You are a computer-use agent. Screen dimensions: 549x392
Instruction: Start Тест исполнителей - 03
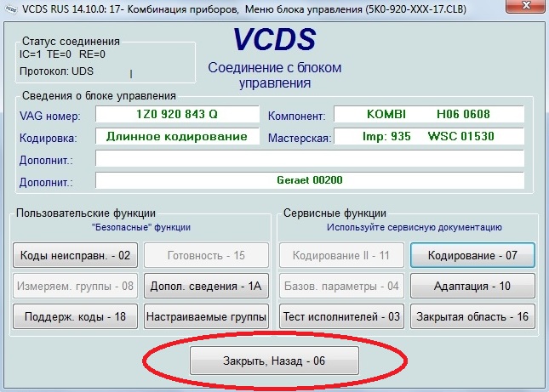click(x=341, y=316)
